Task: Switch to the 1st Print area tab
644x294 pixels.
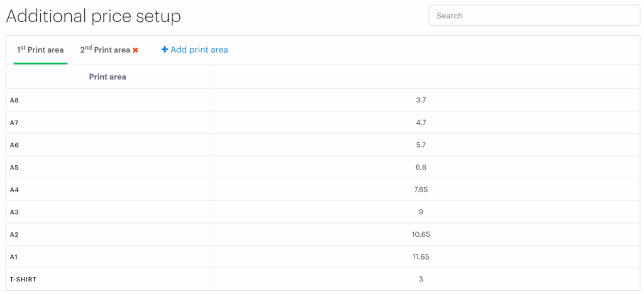Action: click(40, 50)
